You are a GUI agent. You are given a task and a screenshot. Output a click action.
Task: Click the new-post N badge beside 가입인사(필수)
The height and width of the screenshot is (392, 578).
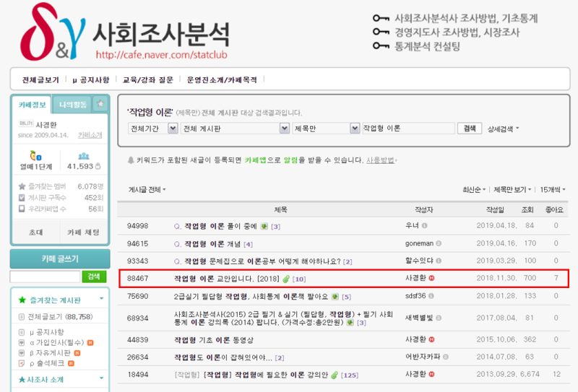[90, 343]
